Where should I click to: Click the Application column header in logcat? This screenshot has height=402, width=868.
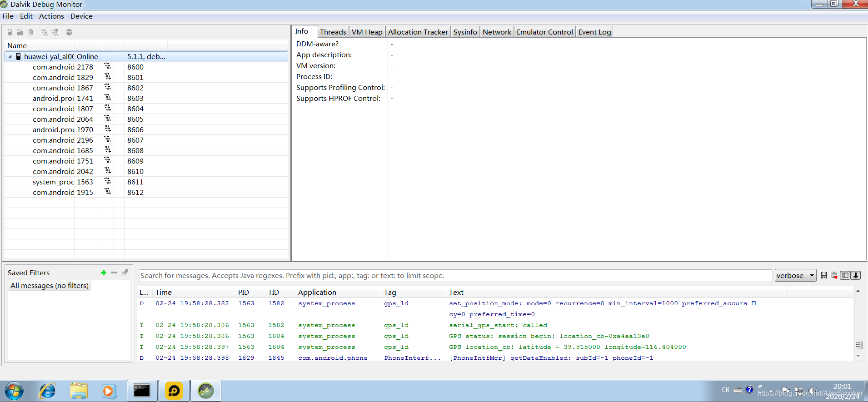339,292
